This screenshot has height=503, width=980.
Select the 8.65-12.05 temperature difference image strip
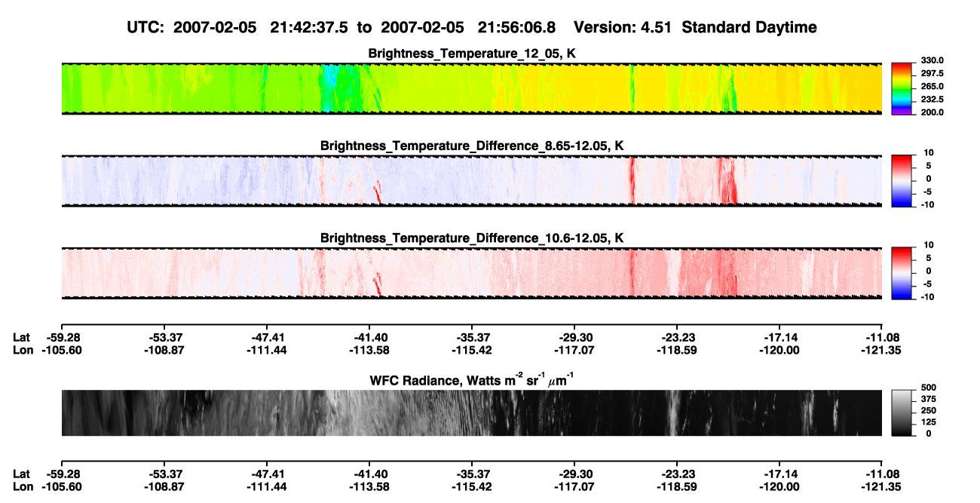click(471, 181)
